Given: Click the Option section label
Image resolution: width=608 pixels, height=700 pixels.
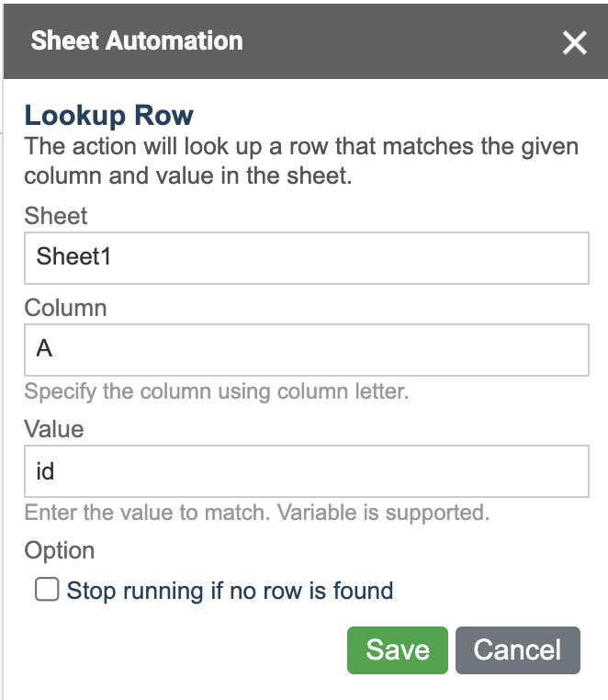Looking at the screenshot, I should pos(60,550).
